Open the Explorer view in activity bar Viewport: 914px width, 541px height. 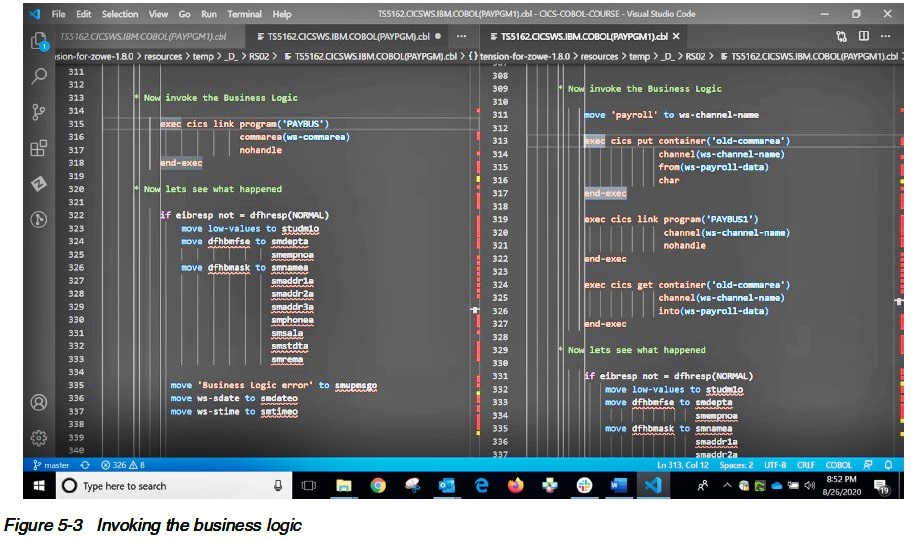[39, 41]
